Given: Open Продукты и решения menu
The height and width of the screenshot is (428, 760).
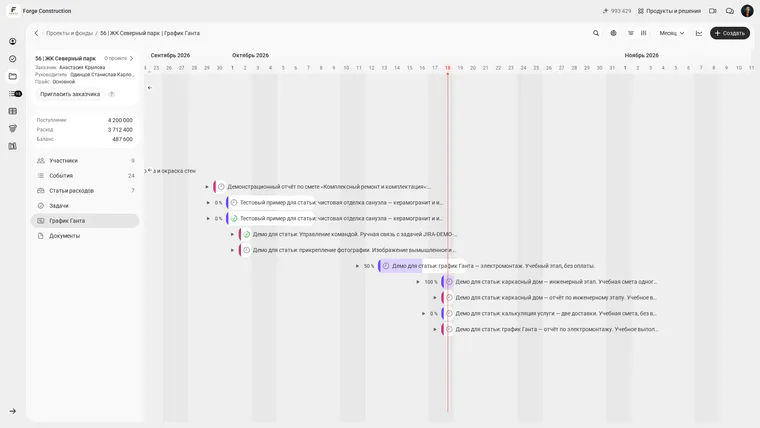Looking at the screenshot, I should pos(669,11).
